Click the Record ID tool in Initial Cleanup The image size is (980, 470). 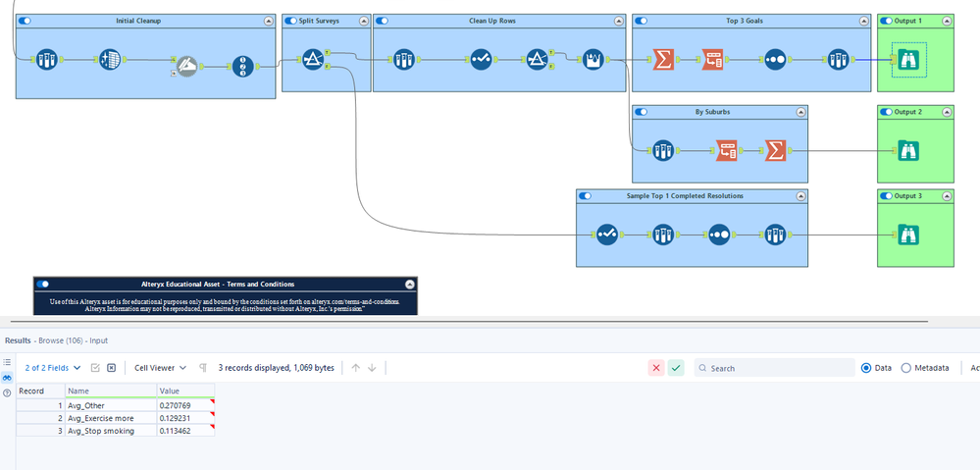coord(242,66)
